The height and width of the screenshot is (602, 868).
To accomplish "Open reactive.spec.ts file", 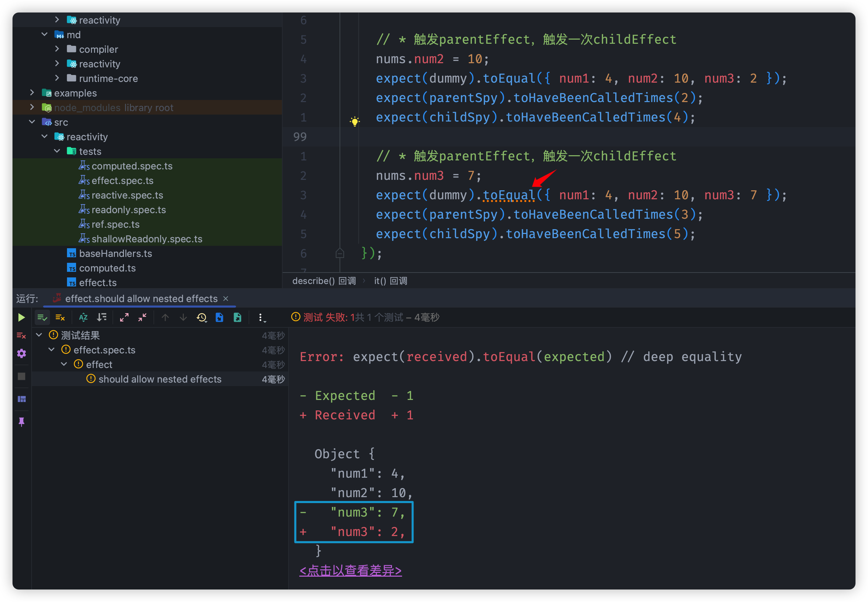I will point(127,195).
